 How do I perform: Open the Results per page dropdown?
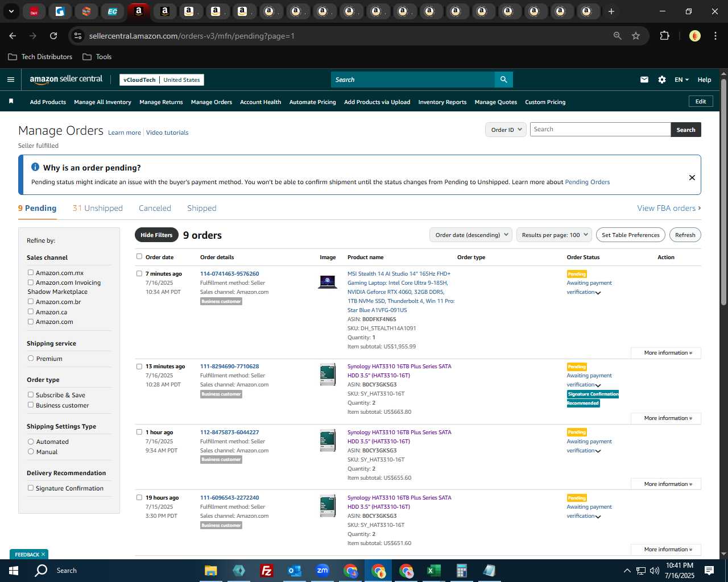coord(554,235)
